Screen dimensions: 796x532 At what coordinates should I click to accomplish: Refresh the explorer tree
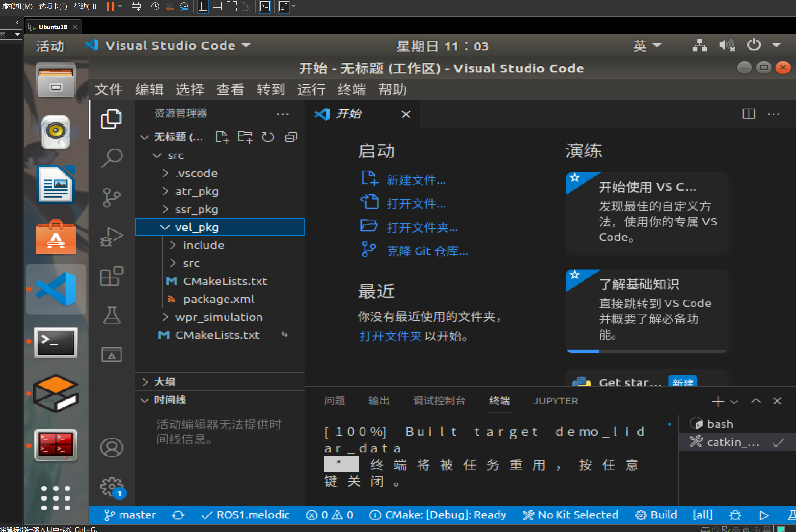coord(268,137)
